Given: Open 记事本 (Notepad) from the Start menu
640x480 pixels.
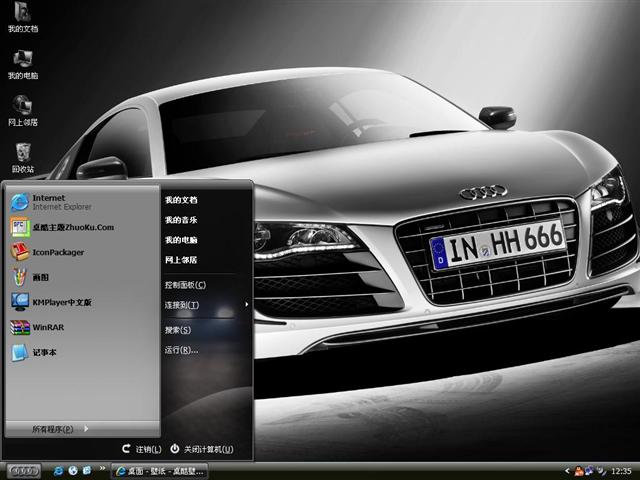Looking at the screenshot, I should point(44,352).
